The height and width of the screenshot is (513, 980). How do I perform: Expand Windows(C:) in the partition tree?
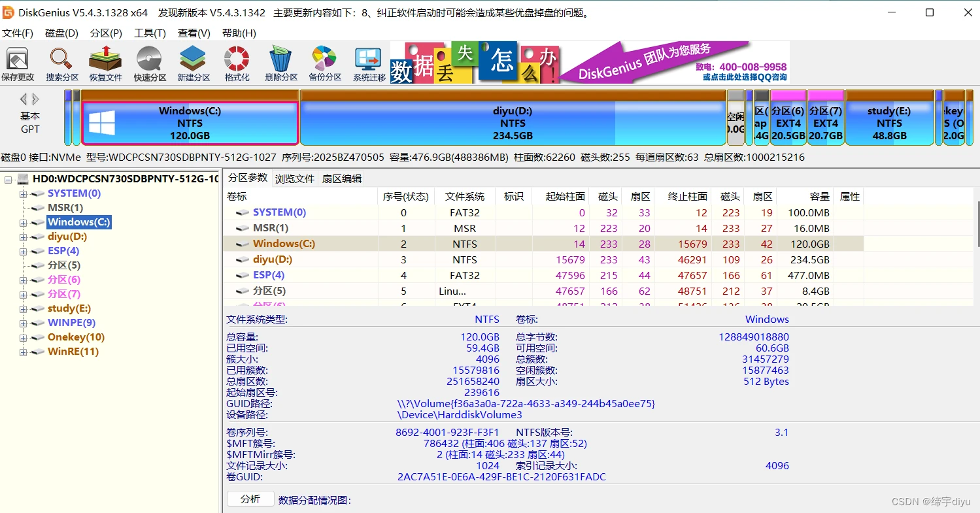click(23, 222)
